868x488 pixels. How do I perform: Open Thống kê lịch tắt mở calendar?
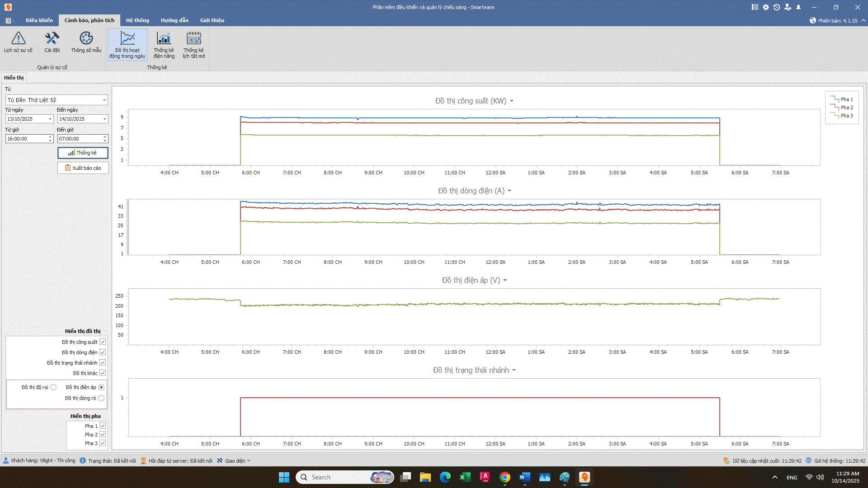pyautogui.click(x=193, y=45)
